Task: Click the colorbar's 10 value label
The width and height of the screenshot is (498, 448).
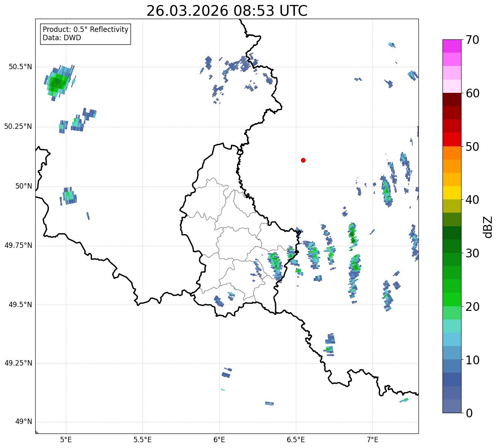Action: tap(472, 360)
